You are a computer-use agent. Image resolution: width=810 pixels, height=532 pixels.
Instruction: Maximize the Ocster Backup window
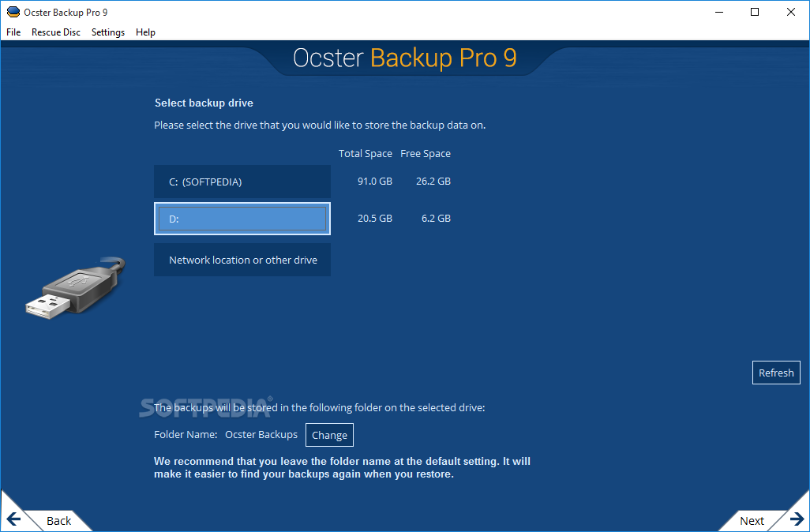click(755, 12)
